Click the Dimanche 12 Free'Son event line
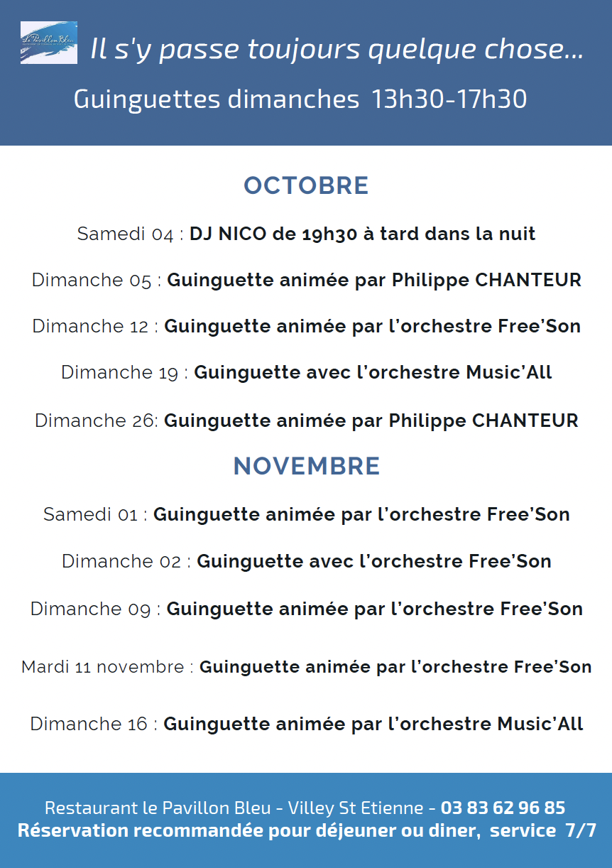The width and height of the screenshot is (612, 868). click(x=306, y=327)
